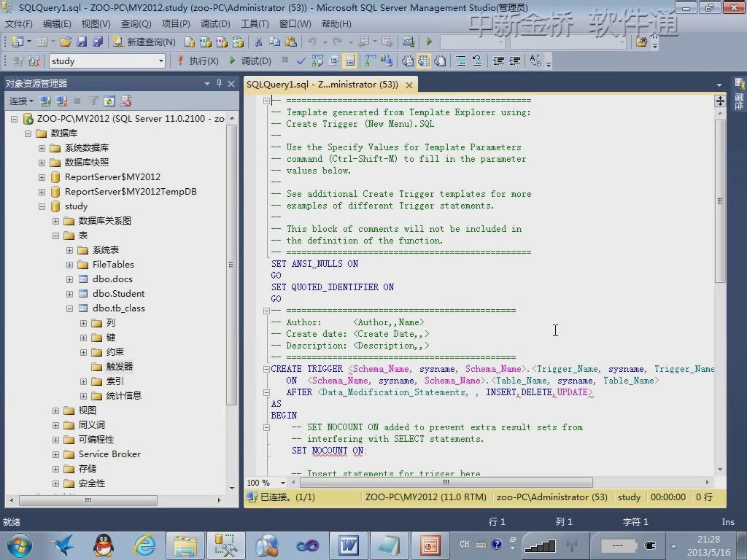747x560 pixels.
Task: Click Object Explorer refresh icon
Action: click(109, 101)
